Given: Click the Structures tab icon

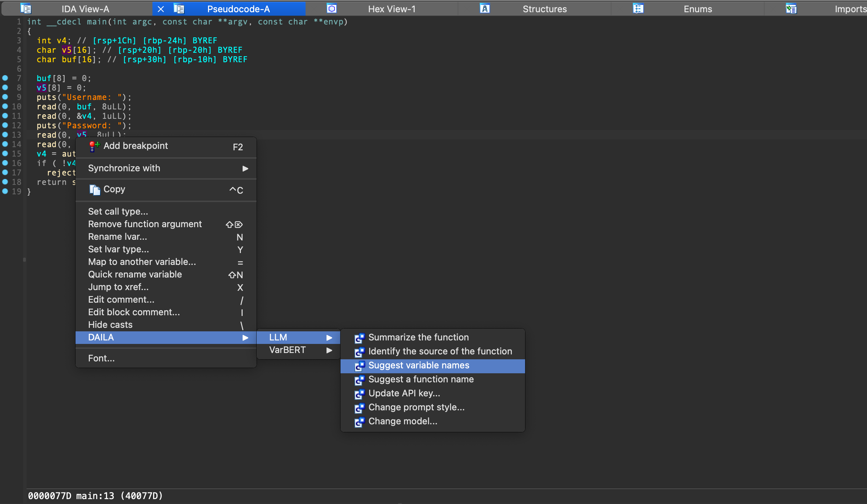Looking at the screenshot, I should [485, 8].
